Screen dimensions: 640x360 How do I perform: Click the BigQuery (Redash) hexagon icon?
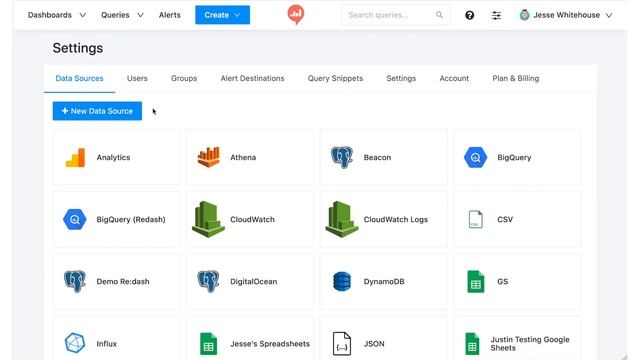75,220
